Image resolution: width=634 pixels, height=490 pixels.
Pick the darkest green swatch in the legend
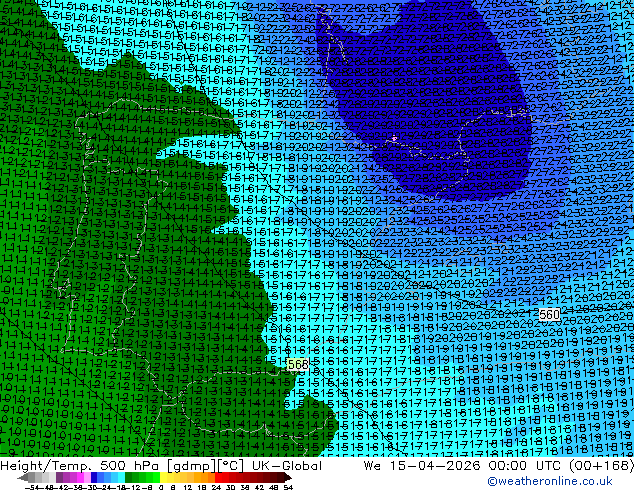pyautogui.click(x=128, y=478)
